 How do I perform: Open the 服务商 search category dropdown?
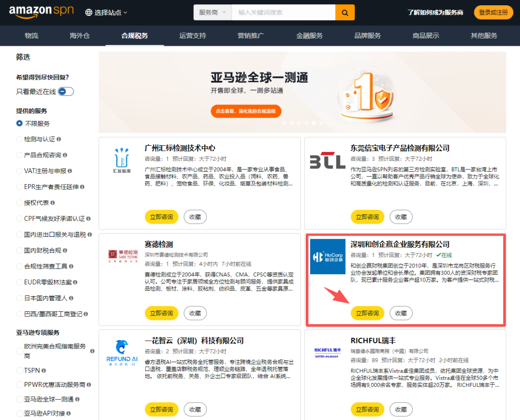[x=213, y=13]
